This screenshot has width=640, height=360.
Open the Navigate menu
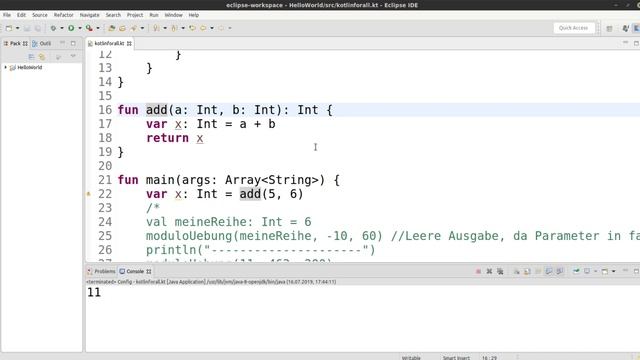click(x=89, y=15)
